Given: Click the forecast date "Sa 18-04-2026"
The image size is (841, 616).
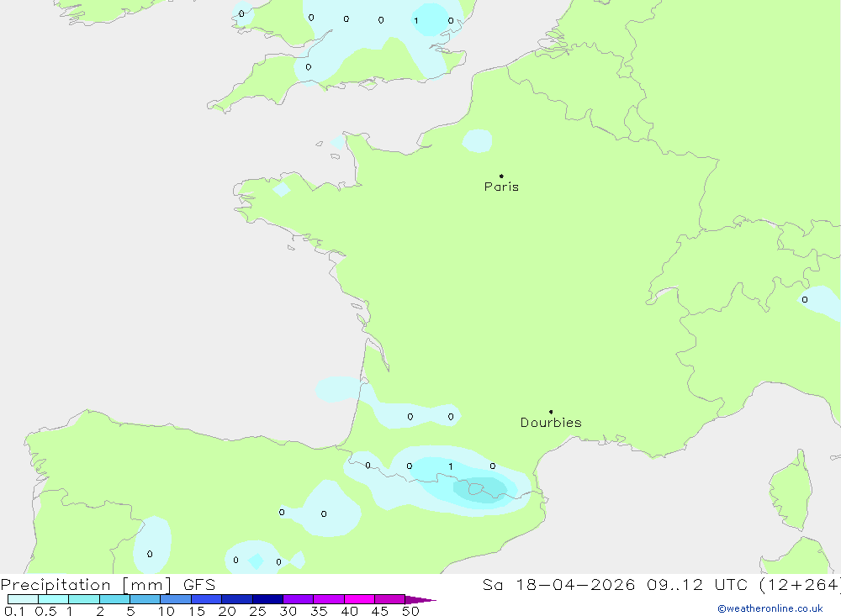Looking at the screenshot, I should coord(559,585).
